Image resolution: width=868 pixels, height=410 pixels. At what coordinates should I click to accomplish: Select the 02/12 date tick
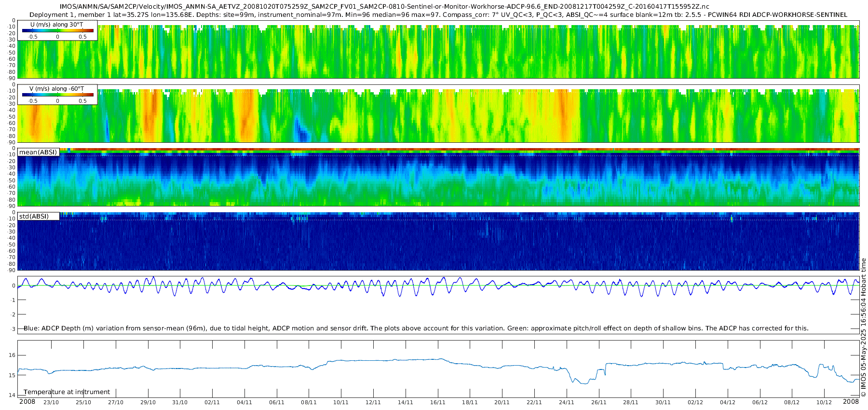pos(695,402)
